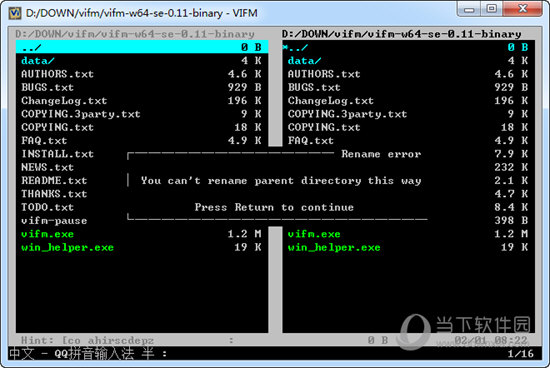Open data/ directory in right pane
Image resolution: width=550 pixels, height=368 pixels.
(x=304, y=61)
